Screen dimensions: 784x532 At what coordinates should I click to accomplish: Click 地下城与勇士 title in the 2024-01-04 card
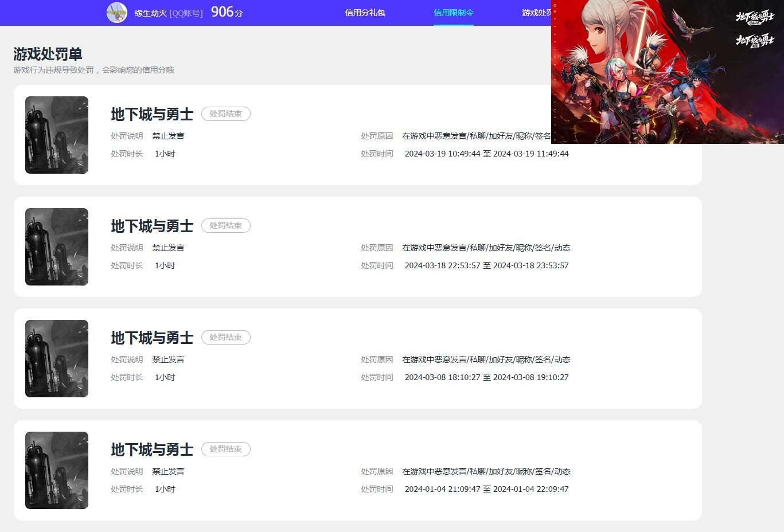click(152, 449)
